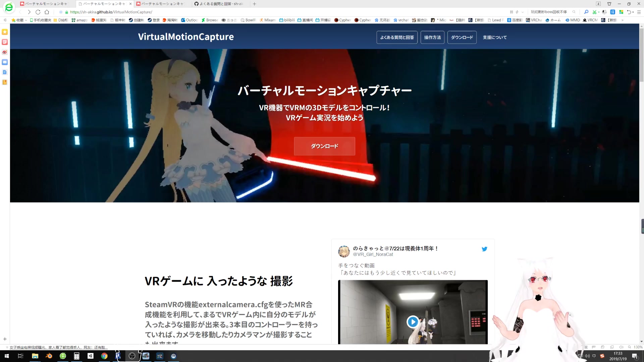
Task: Open a new browser tab
Action: click(x=255, y=4)
